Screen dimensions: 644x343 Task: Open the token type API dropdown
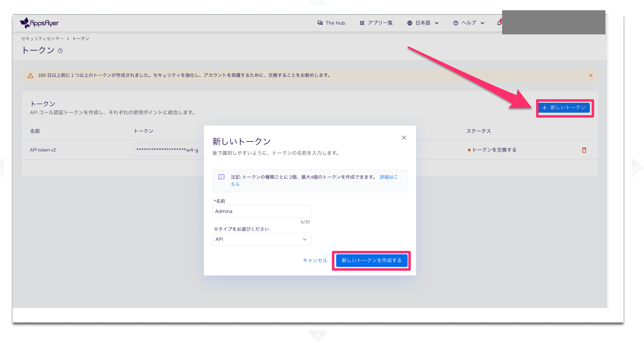[x=262, y=240]
